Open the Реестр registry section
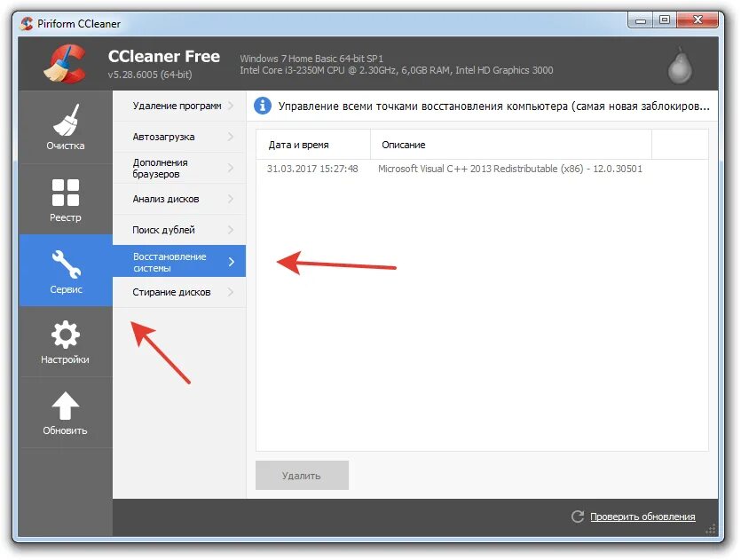This screenshot has width=741, height=560. coord(65,200)
